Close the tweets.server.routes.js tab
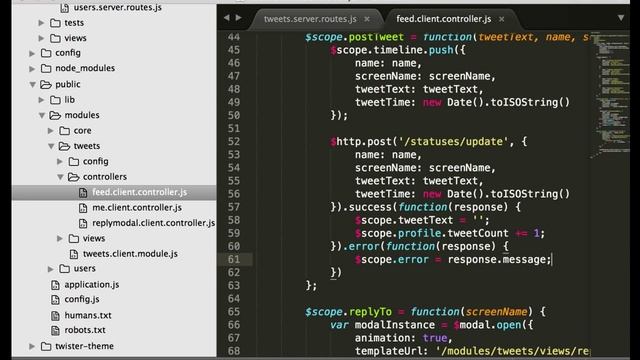The image size is (640, 360). (367, 19)
